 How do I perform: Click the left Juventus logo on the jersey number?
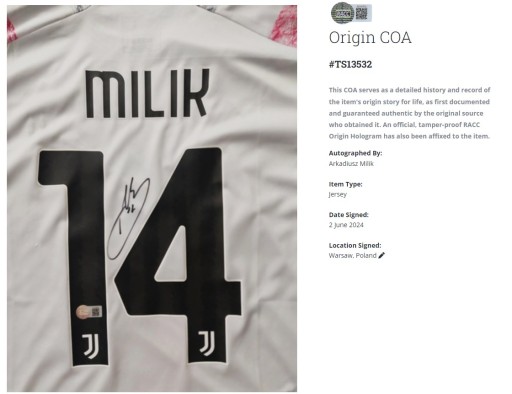tap(90, 347)
